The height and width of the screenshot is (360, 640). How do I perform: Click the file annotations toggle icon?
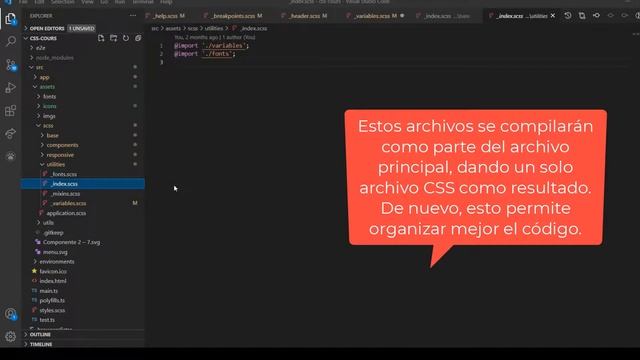596,16
